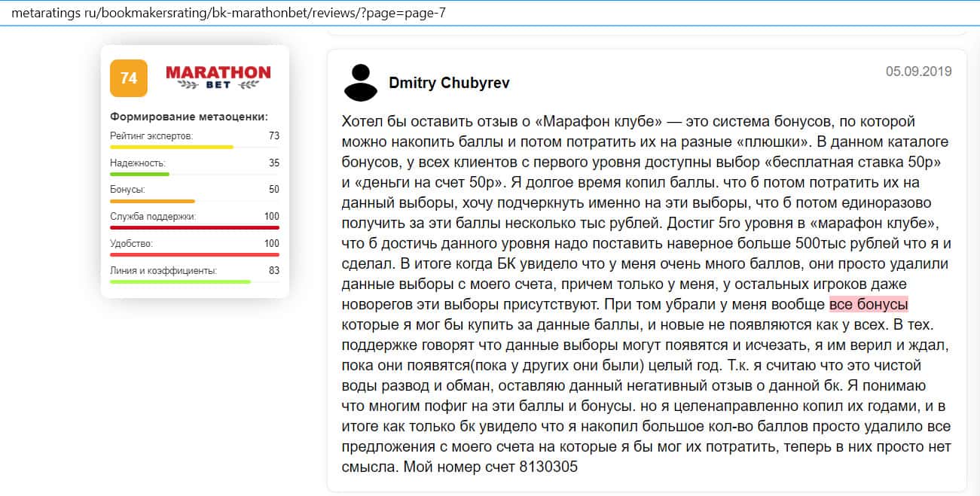Image resolution: width=980 pixels, height=496 pixels.
Task: Click the reviewer avatar icon
Action: 360,83
